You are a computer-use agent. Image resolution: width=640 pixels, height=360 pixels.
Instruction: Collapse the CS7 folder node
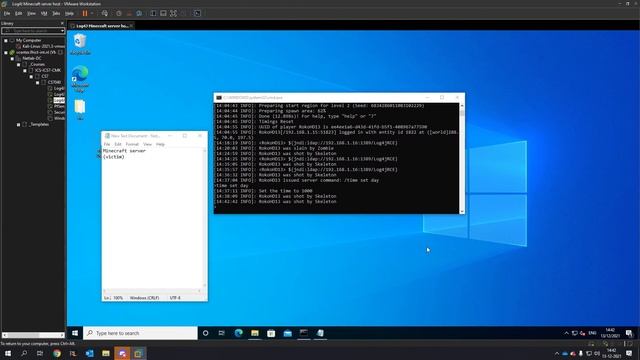coord(31,76)
